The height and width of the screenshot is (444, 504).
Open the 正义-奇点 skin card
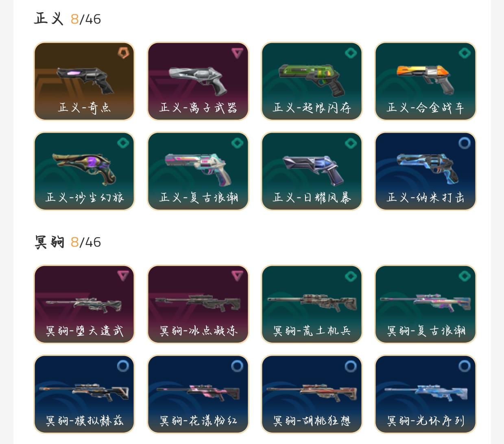coord(84,81)
